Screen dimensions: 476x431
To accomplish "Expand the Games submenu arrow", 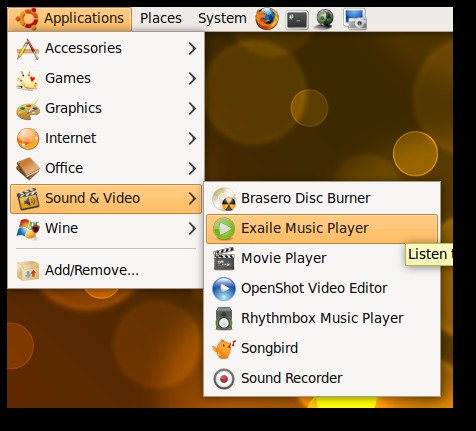I will point(192,79).
